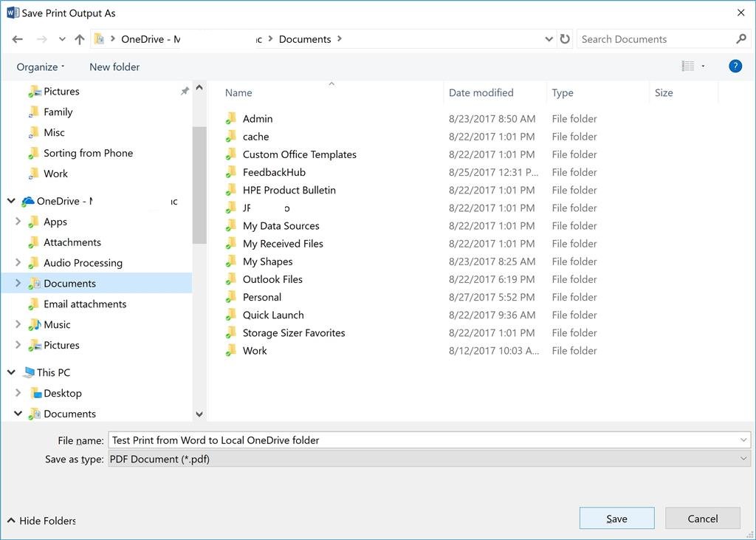The height and width of the screenshot is (540, 756).
Task: Expand the Desktop node under This PC
Action: tap(18, 392)
